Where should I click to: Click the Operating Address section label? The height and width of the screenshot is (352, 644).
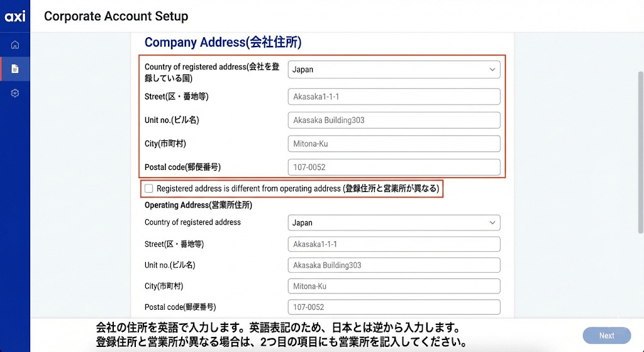pyautogui.click(x=198, y=205)
